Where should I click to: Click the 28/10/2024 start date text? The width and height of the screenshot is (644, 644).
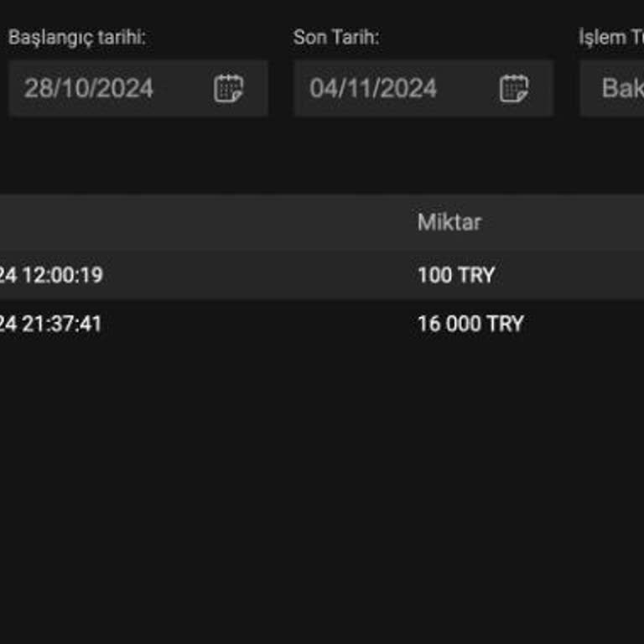[89, 88]
